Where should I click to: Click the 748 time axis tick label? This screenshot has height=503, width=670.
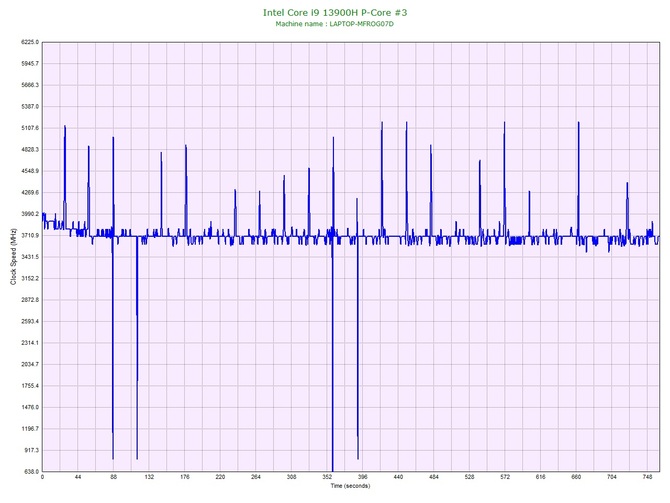tap(647, 477)
